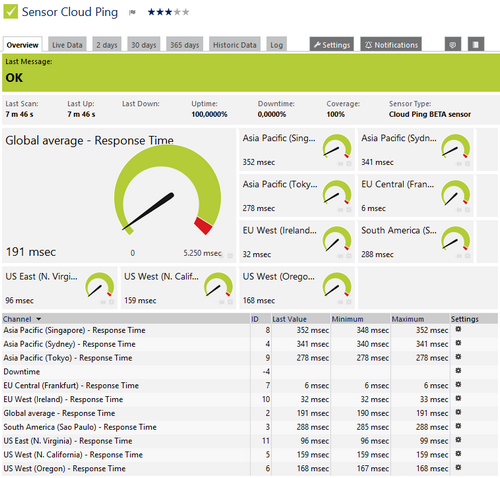Open settings gear for EU West (Ireland) channel
Image resolution: width=500 pixels, height=478 pixels.
click(458, 398)
